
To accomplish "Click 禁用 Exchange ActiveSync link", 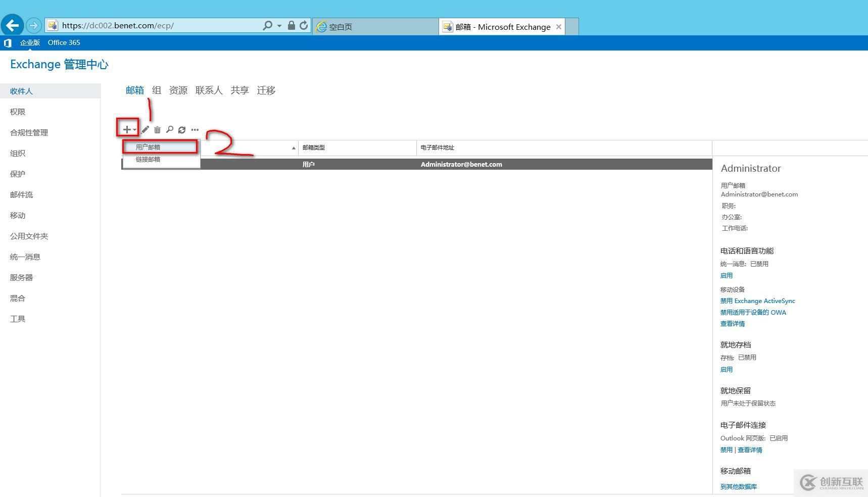I will coord(758,301).
